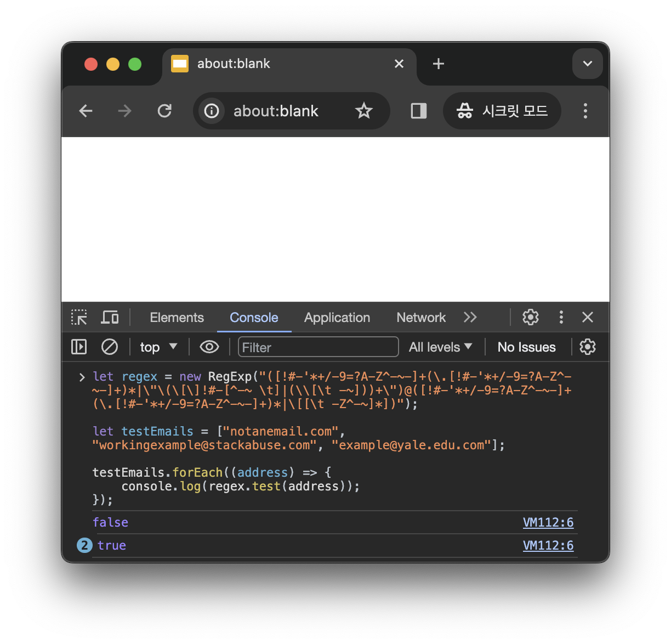This screenshot has height=644, width=671.
Task: Open a new tab with plus button
Action: point(439,64)
